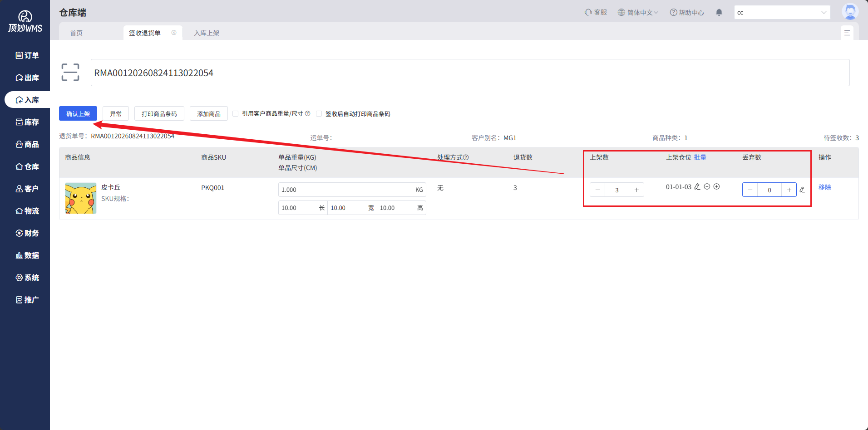
Task: Click the barcode scan icon
Action: (x=70, y=72)
